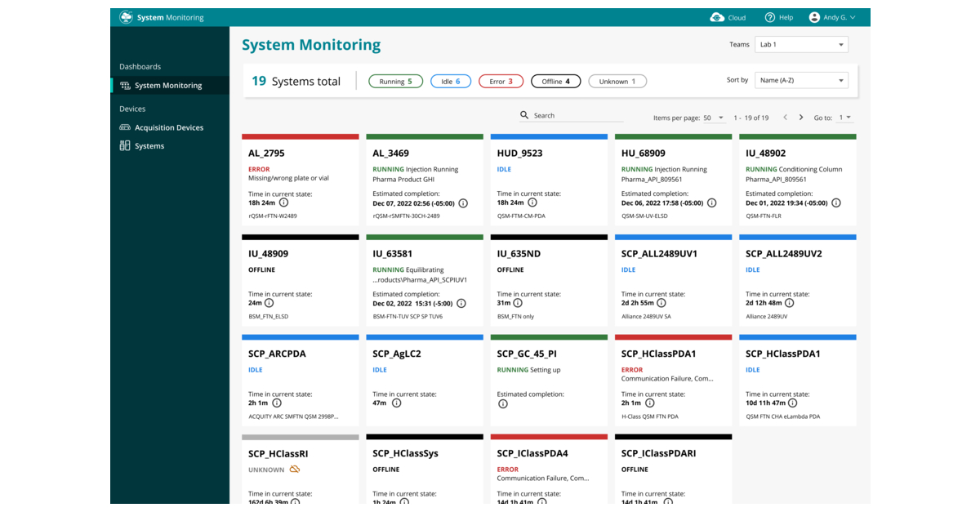Toggle the Idle 6 filter
This screenshot has width=980, height=512.
pos(451,81)
